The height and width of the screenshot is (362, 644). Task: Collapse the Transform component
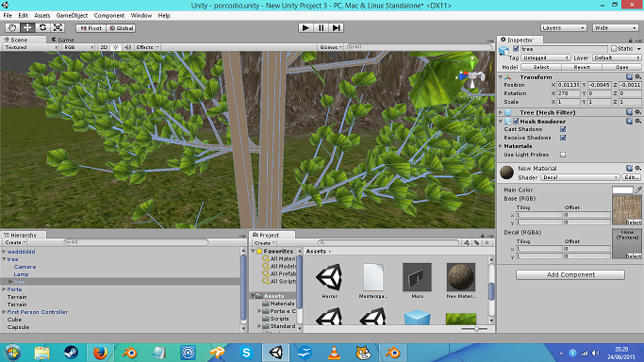pos(501,77)
